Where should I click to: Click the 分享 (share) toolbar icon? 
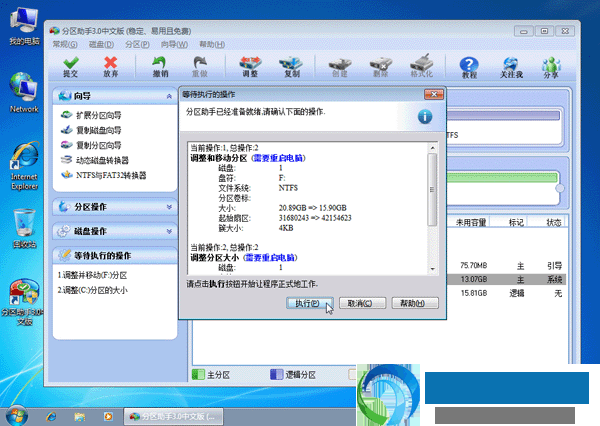(x=551, y=67)
